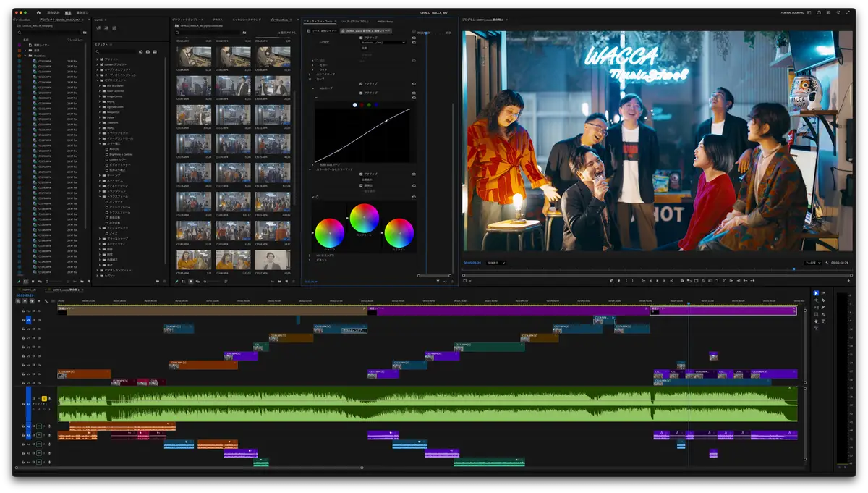This screenshot has height=493, width=868.
Task: Toggle visibility of the topmost video track
Action: pos(38,310)
